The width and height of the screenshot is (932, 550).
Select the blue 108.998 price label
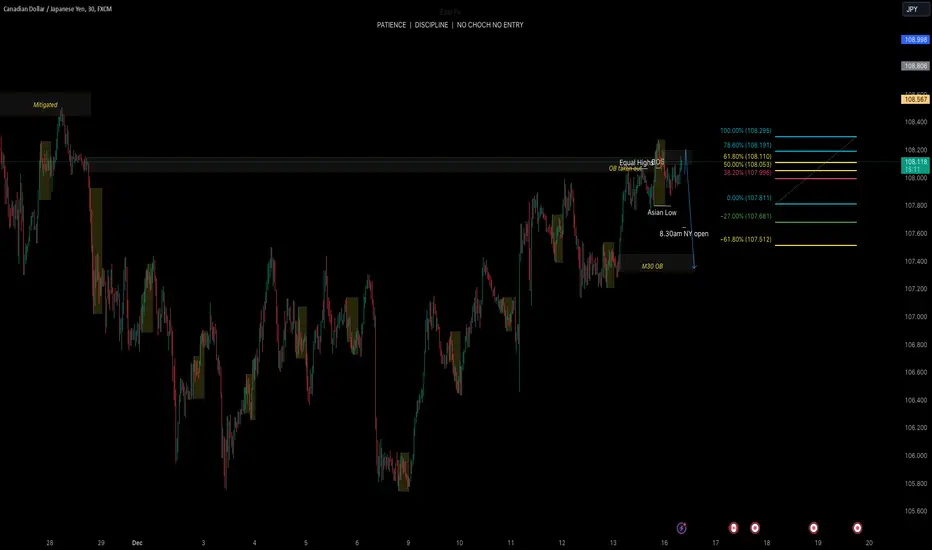pos(915,40)
